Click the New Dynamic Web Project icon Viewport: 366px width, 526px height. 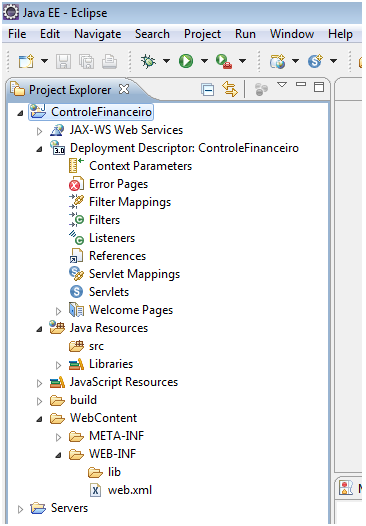(277, 61)
